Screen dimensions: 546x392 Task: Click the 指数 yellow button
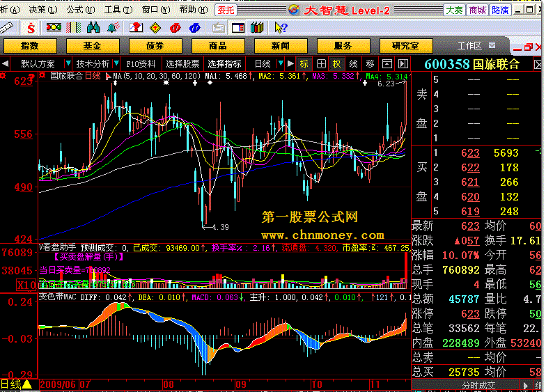29,46
